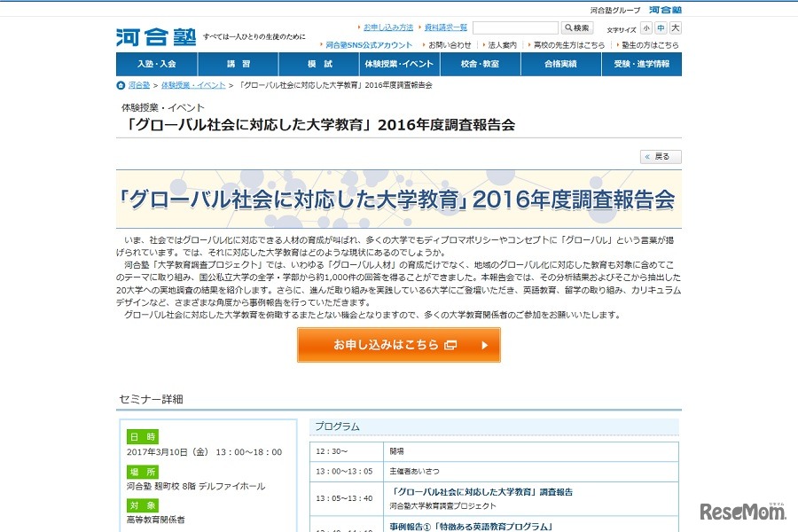Click the 戻る back button

point(661,157)
